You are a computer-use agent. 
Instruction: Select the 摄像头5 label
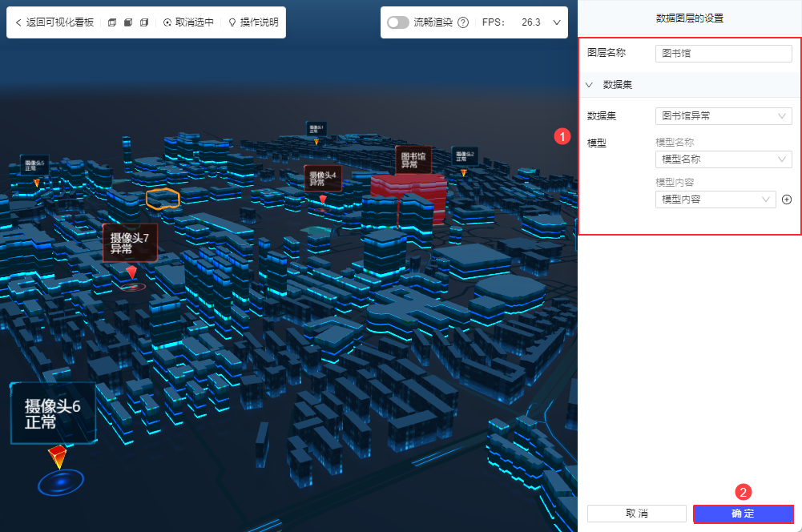coord(34,165)
